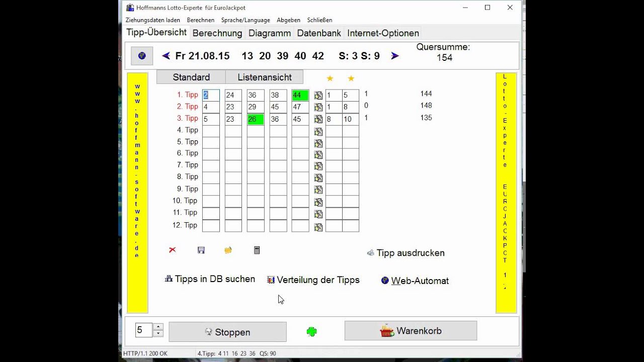
Task: Open the Abgeben menu
Action: (x=288, y=20)
